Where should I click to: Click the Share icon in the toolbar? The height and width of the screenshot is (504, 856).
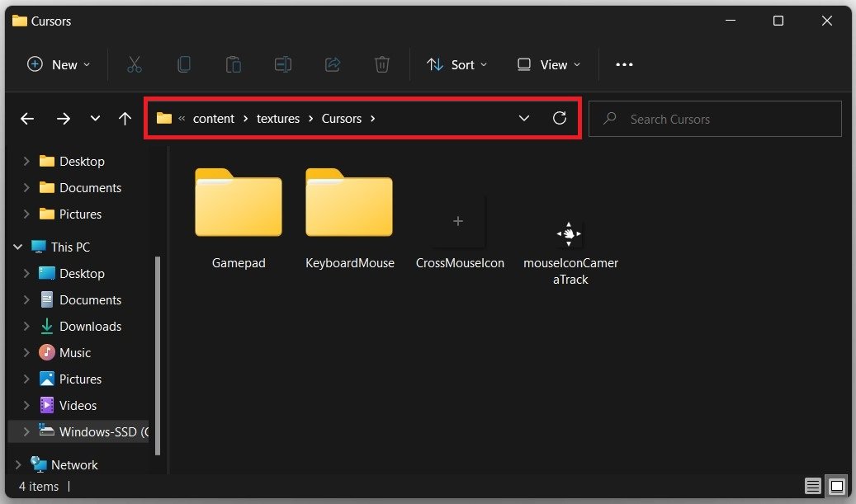333,64
